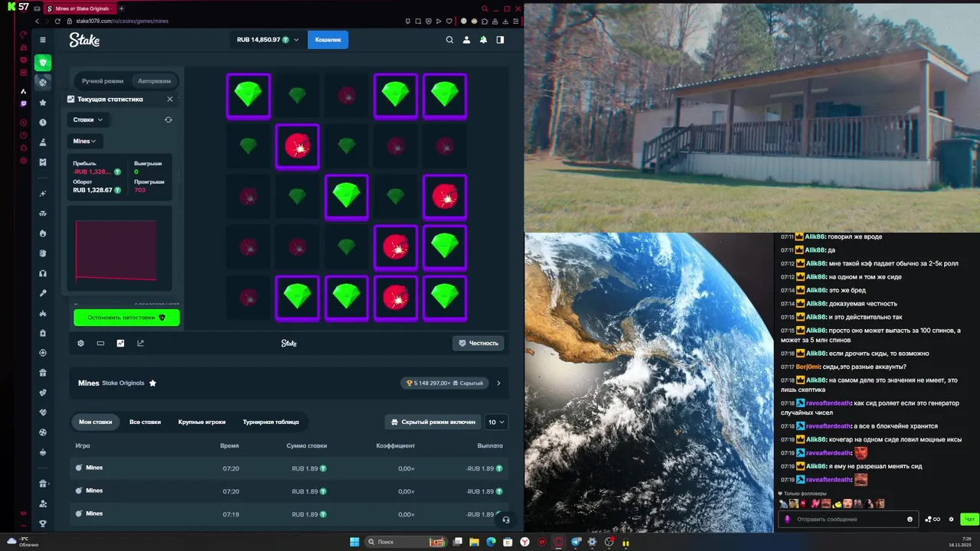This screenshot has width=980, height=551.
Task: Open game settings gear below board
Action: pyautogui.click(x=80, y=343)
